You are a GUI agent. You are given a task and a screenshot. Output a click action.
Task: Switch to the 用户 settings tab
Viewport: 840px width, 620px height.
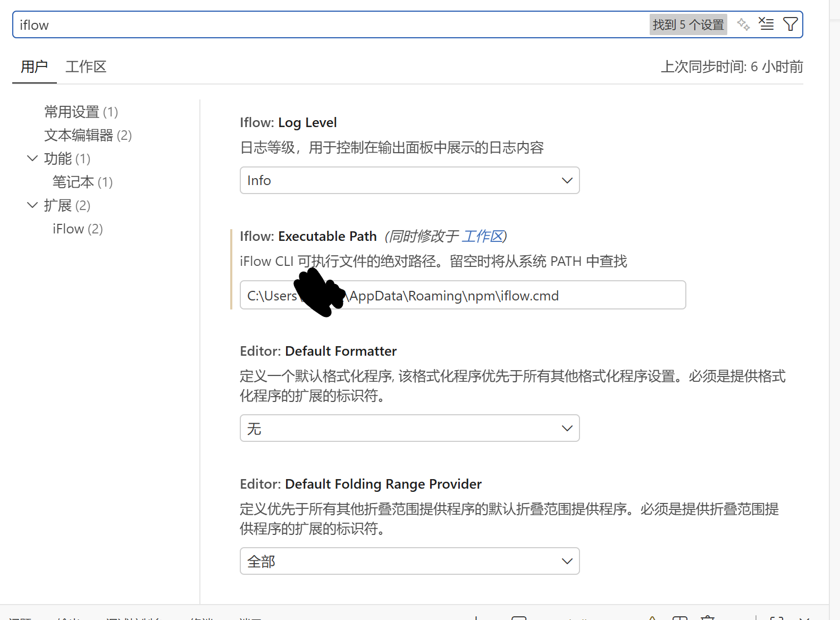(x=34, y=67)
